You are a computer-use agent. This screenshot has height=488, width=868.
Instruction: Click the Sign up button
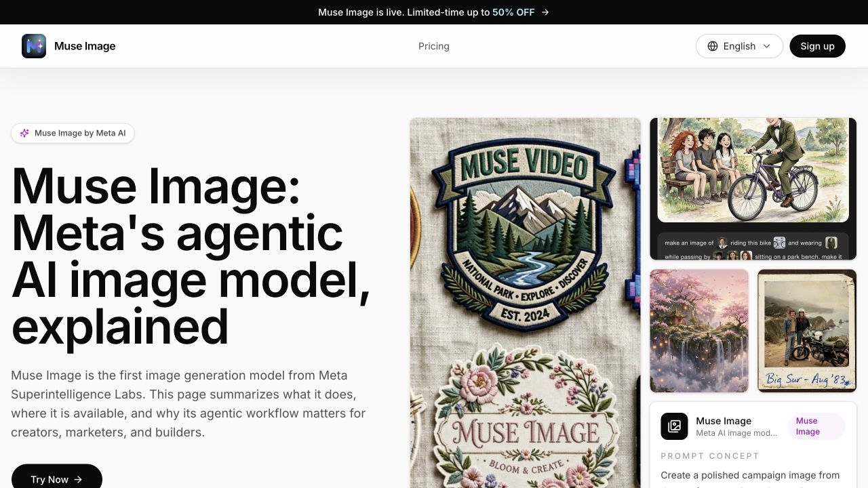(817, 46)
